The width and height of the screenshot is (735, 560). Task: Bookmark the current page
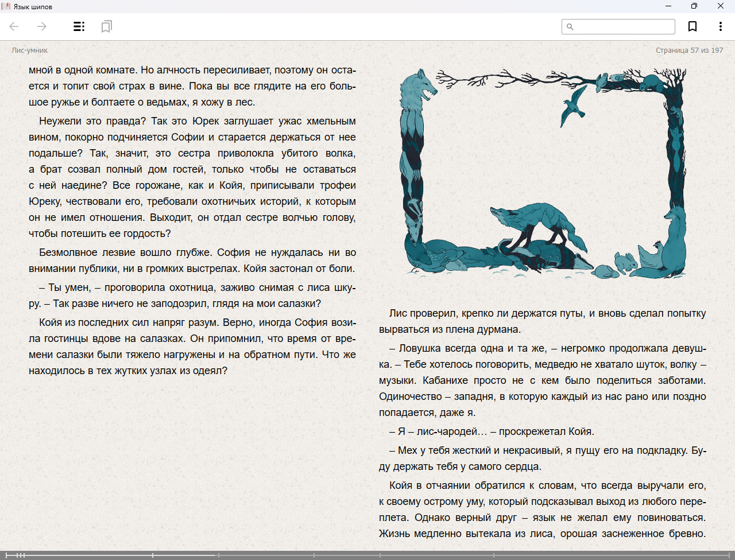[x=693, y=26]
